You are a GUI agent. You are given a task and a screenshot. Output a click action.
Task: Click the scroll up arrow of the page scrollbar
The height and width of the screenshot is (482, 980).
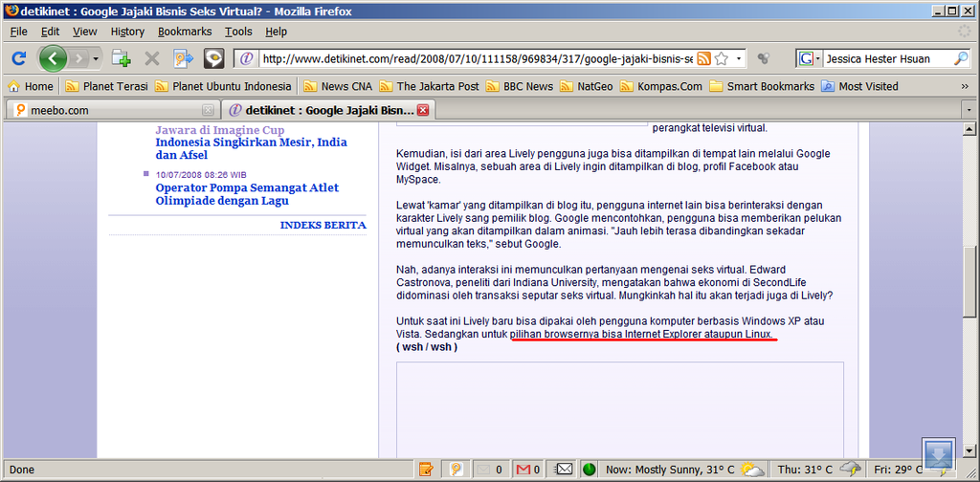pos(969,129)
